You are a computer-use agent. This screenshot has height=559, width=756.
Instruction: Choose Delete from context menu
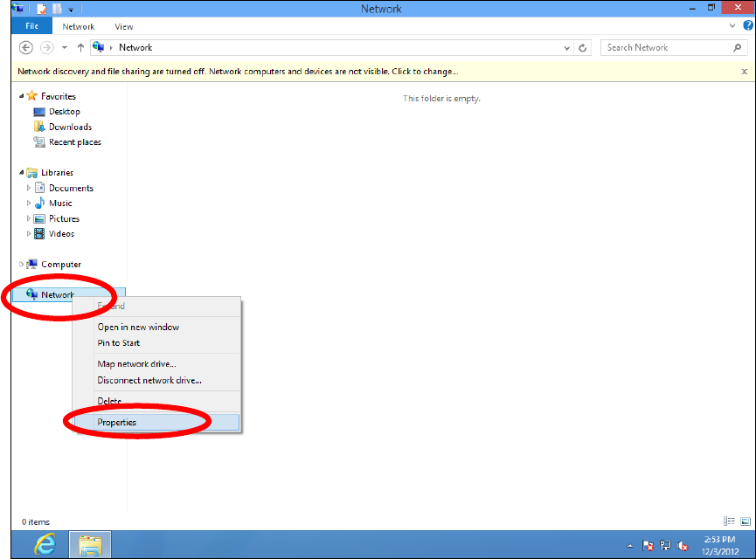click(109, 401)
